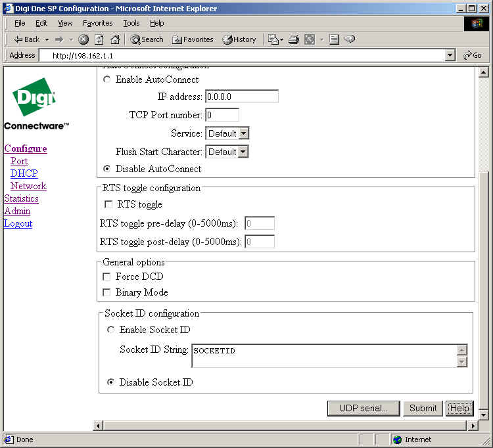Click the IP address input field
The image size is (493, 448).
[241, 97]
